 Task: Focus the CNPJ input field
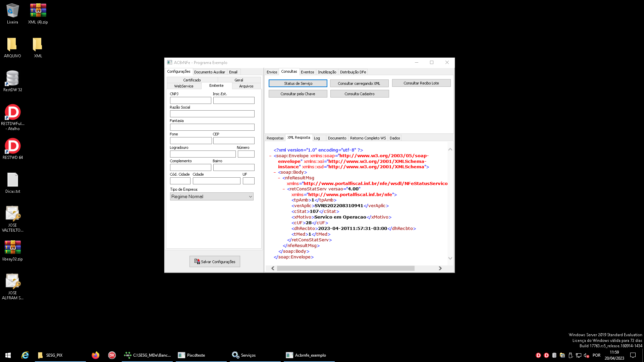click(x=191, y=100)
